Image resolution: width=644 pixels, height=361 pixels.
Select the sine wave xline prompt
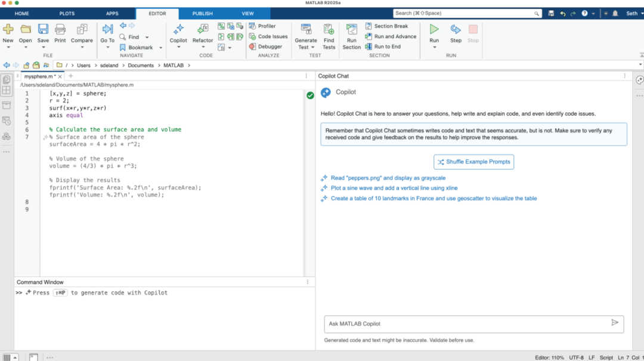(x=394, y=188)
